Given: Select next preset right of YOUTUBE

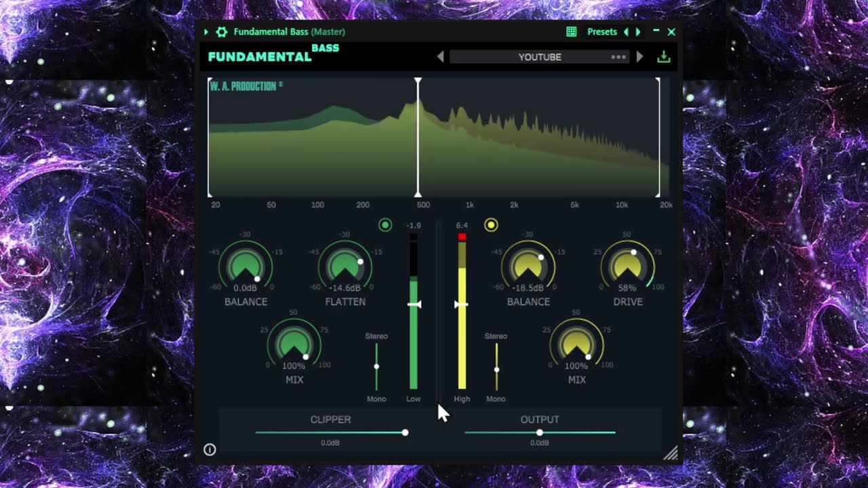Looking at the screenshot, I should [639, 57].
